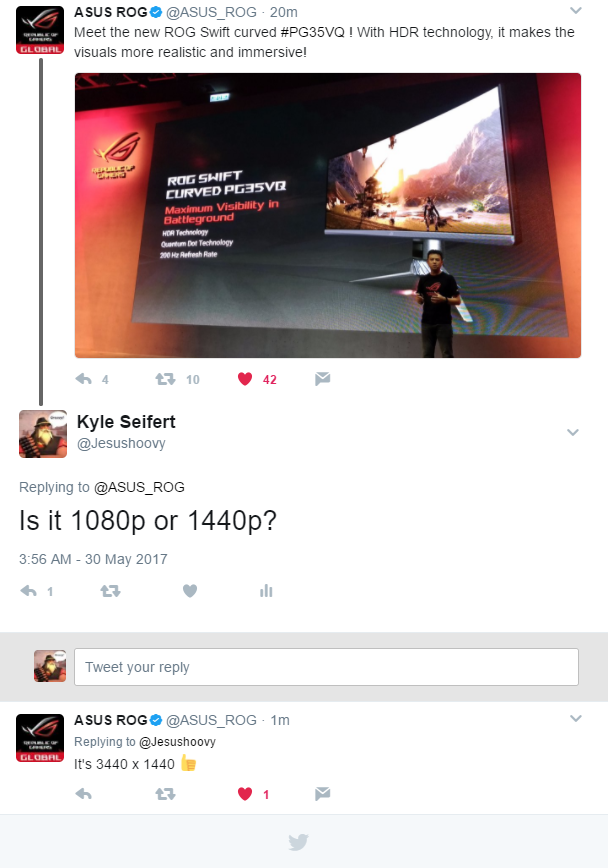Unlike the announcement tweet with 42 likes

pos(245,379)
